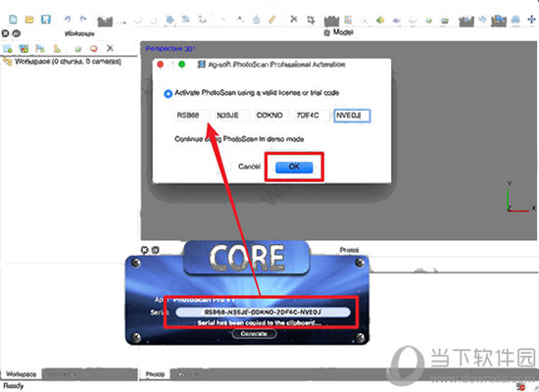Click the first serial field RSB68
The height and width of the screenshot is (392, 539).
(x=192, y=116)
